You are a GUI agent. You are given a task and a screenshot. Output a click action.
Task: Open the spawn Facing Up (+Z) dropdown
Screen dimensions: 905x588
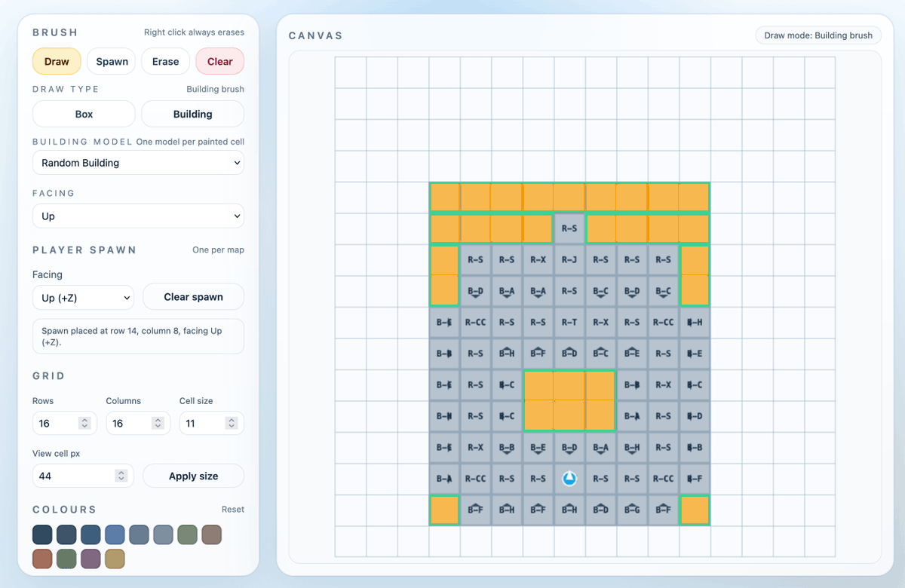pos(83,298)
